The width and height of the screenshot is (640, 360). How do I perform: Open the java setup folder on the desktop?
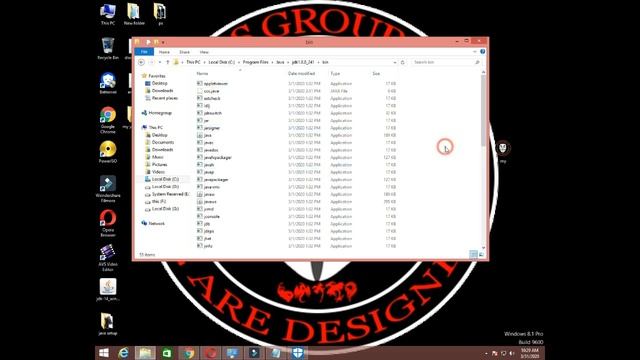[108, 324]
